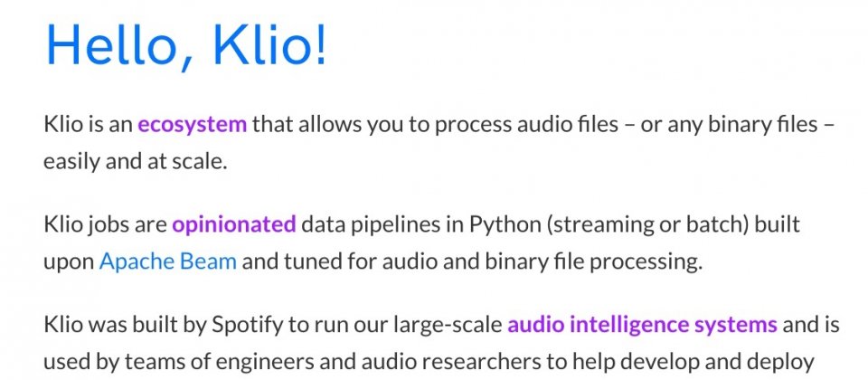This screenshot has height=380, width=868.
Task: Click "Klio is an" at first paragraph start
Action: pyautogui.click(x=88, y=125)
